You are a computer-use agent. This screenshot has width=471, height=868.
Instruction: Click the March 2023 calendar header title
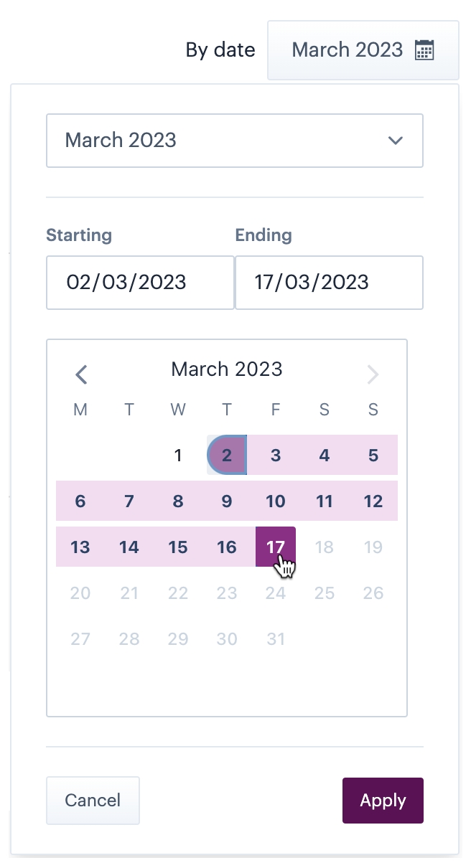click(227, 369)
